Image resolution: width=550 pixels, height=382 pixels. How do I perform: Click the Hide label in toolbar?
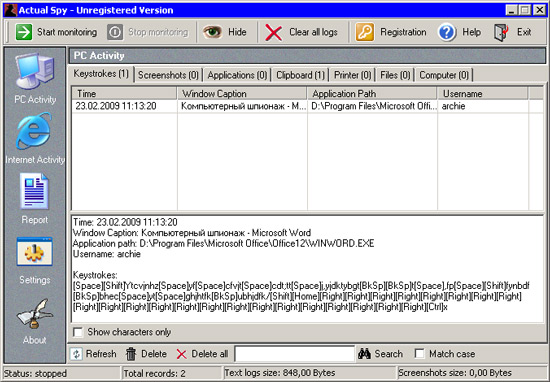pos(237,32)
